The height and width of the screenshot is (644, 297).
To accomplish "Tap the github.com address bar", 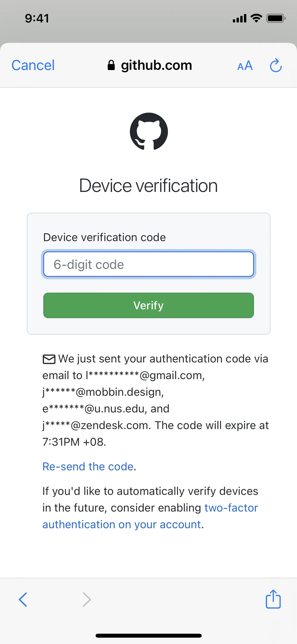I will click(156, 65).
